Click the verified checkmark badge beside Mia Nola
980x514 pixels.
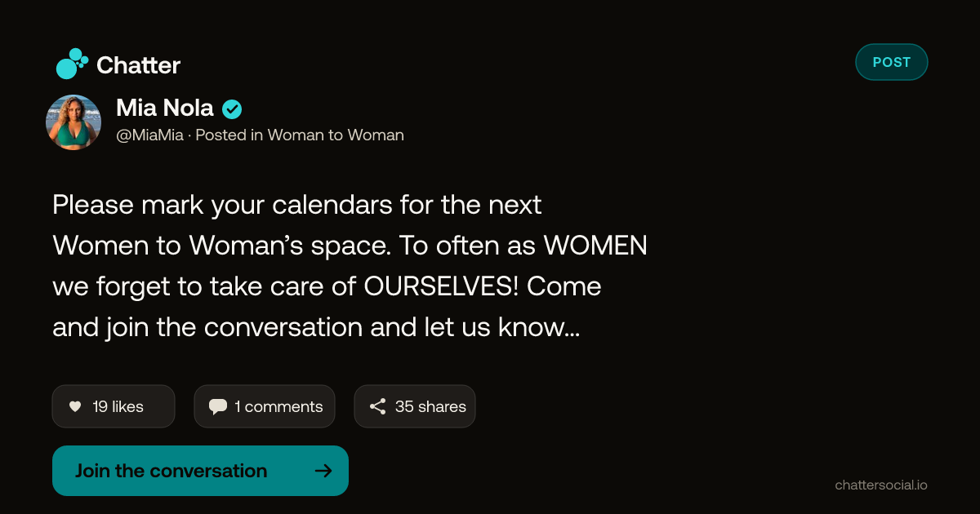232,109
